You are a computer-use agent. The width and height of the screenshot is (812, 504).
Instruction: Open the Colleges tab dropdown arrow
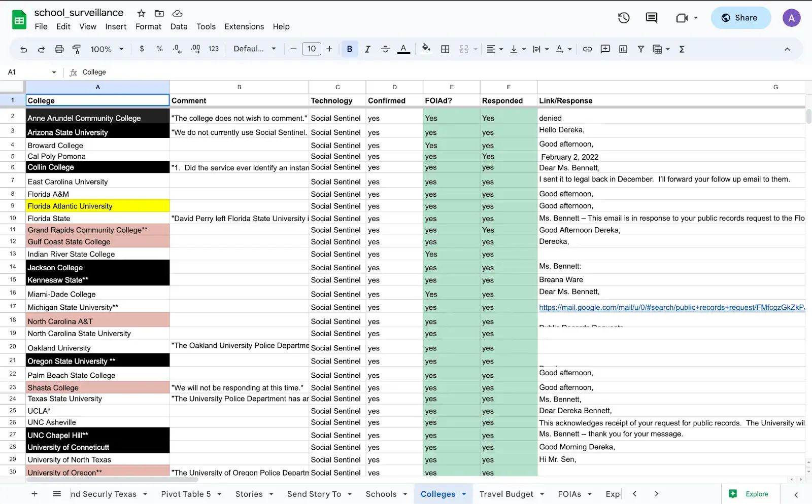464,494
